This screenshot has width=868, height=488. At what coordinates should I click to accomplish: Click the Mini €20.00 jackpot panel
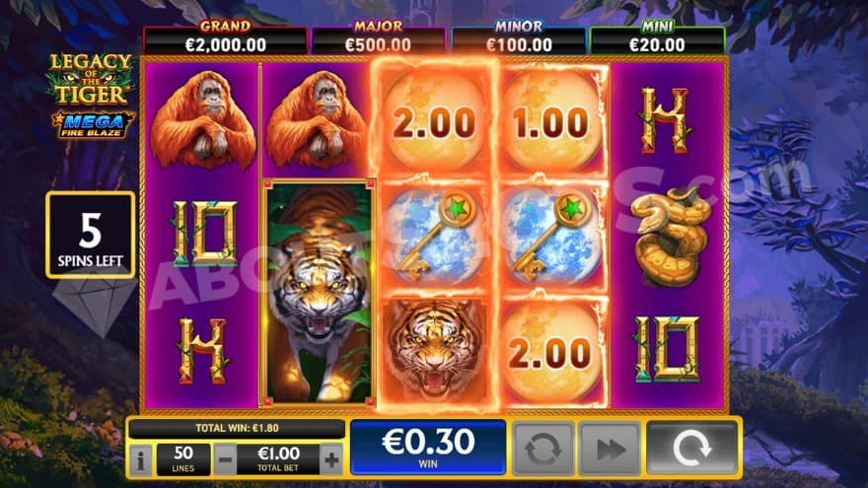coord(658,38)
